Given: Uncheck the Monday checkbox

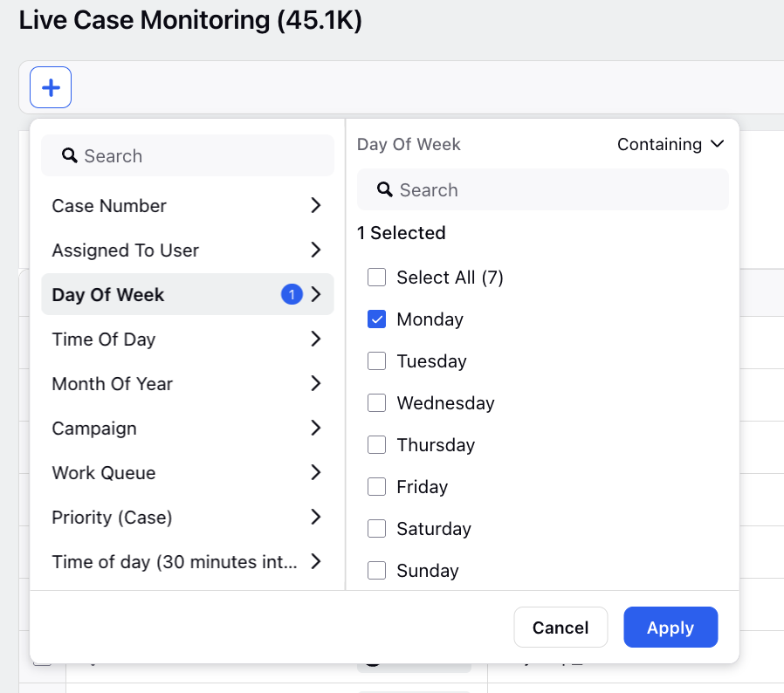Looking at the screenshot, I should point(376,319).
